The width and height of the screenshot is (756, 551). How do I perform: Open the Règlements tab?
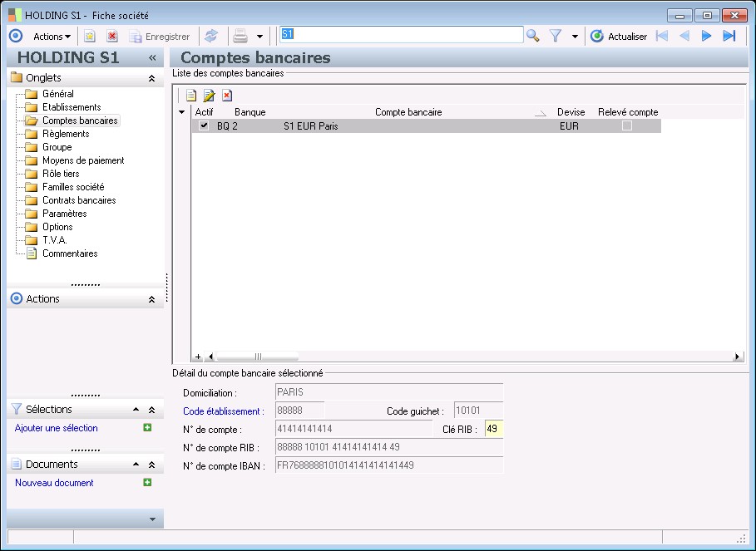66,134
